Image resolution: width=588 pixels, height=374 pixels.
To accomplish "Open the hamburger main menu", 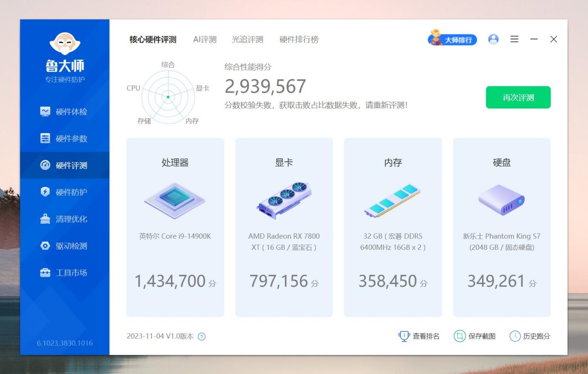I will click(x=515, y=39).
